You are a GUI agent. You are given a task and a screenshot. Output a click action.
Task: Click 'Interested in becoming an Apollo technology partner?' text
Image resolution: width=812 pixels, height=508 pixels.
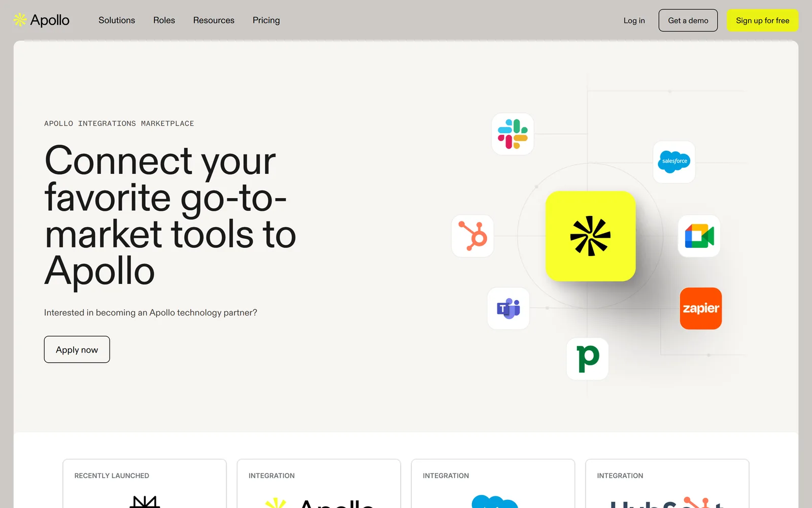click(x=151, y=312)
